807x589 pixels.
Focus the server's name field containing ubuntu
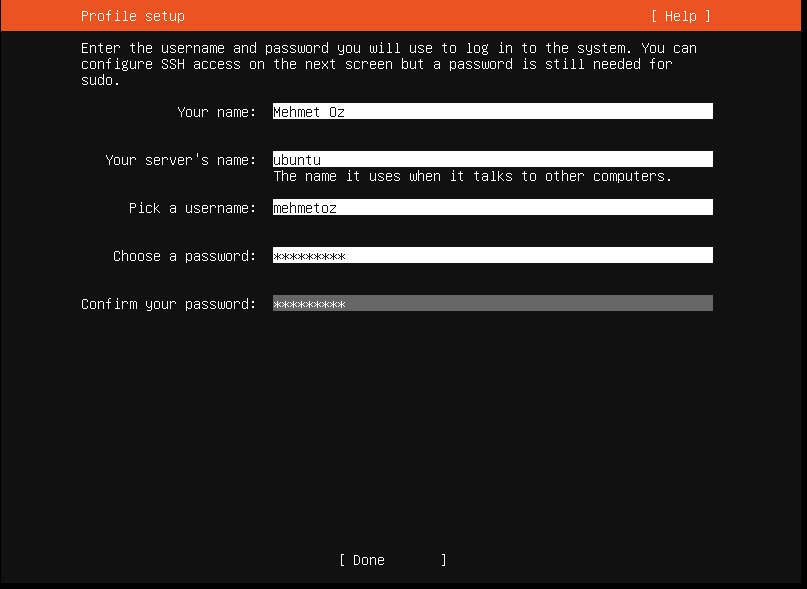click(x=493, y=159)
